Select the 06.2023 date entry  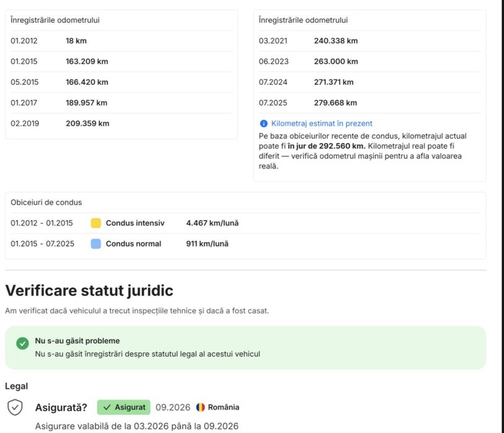(x=273, y=61)
